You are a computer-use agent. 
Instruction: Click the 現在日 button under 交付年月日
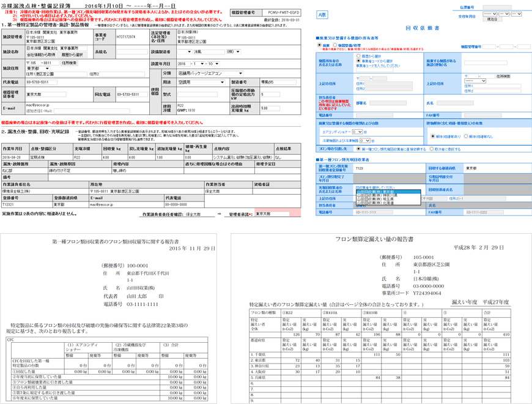tap(492, 20)
